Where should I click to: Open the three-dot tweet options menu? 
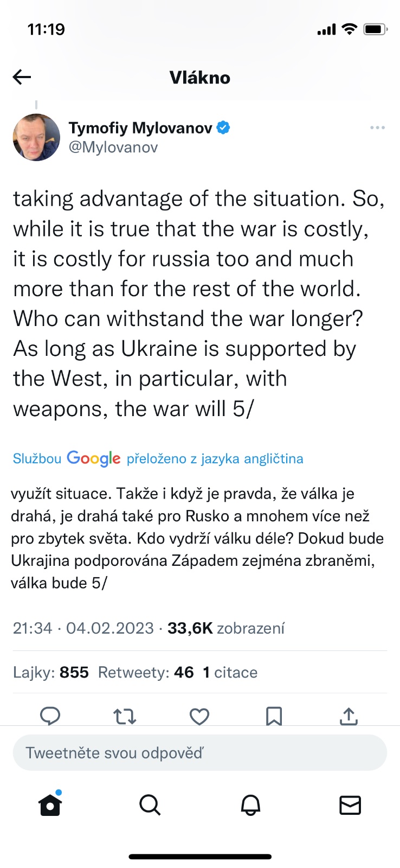377,128
